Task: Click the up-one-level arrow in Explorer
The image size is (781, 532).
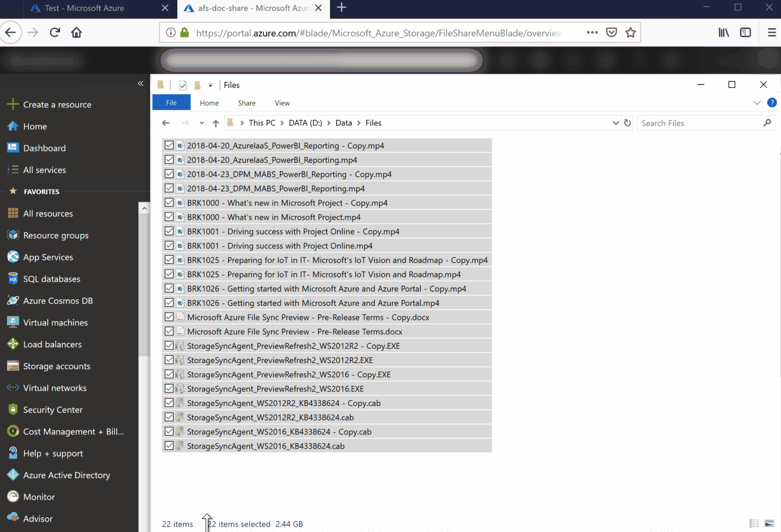Action: pos(215,123)
